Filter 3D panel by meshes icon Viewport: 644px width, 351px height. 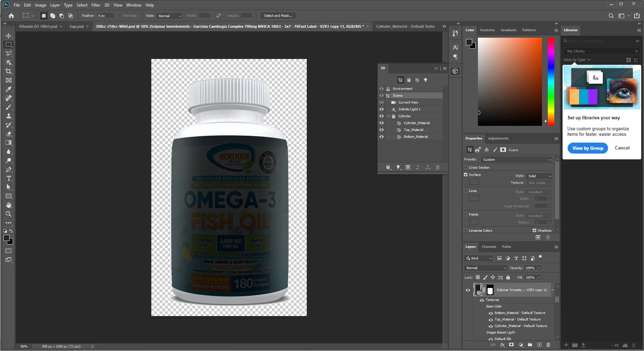409,80
